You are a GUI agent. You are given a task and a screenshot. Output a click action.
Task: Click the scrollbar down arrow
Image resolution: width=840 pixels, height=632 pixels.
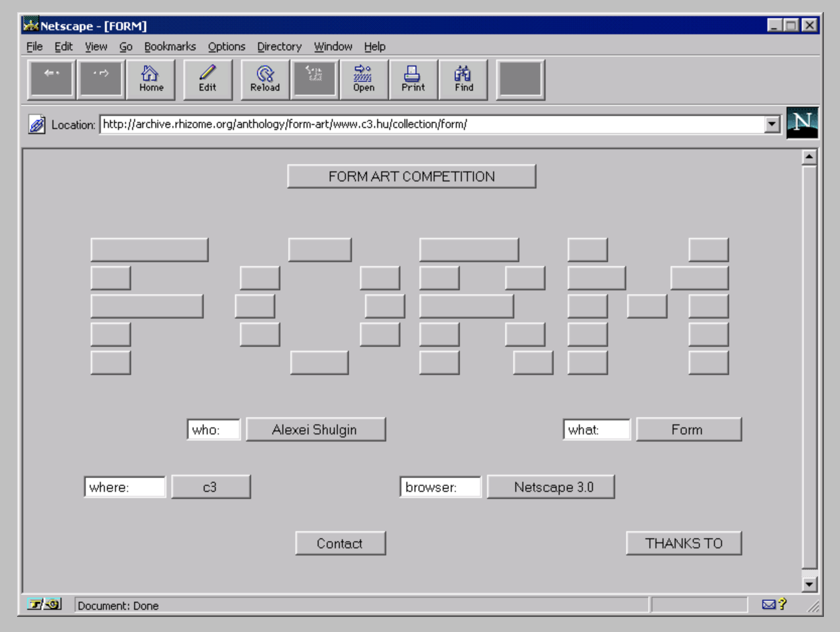[x=809, y=584]
